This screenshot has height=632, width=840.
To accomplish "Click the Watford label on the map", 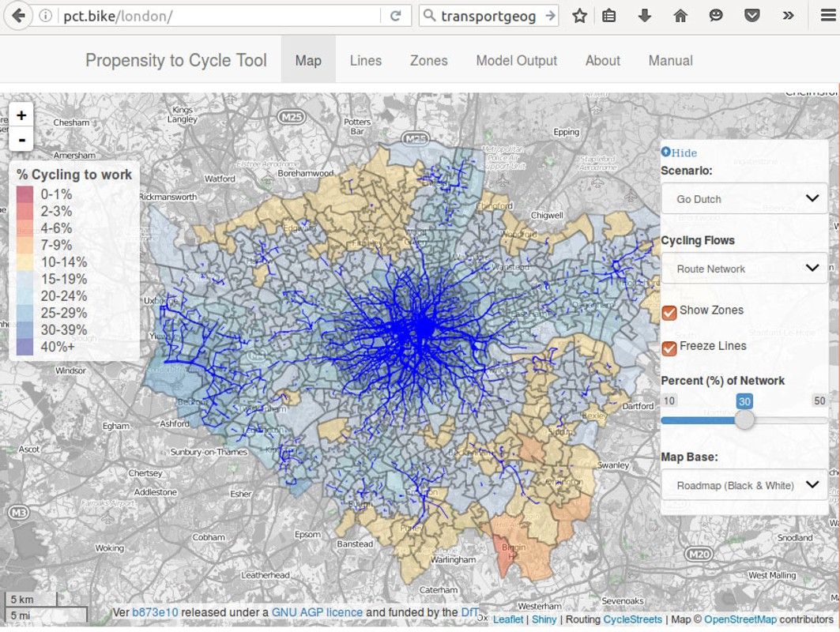I will (x=220, y=179).
